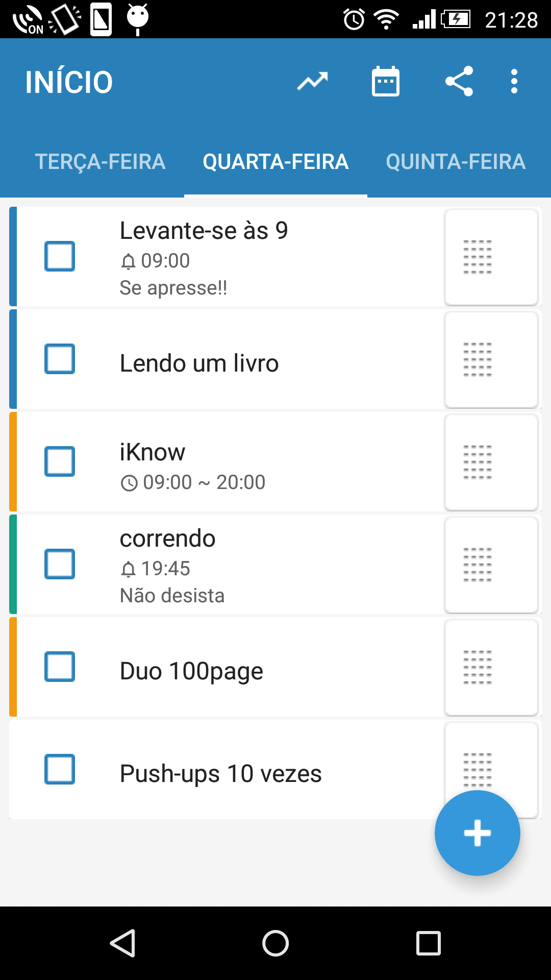Tap drag handle for Lendo um livro

click(491, 359)
